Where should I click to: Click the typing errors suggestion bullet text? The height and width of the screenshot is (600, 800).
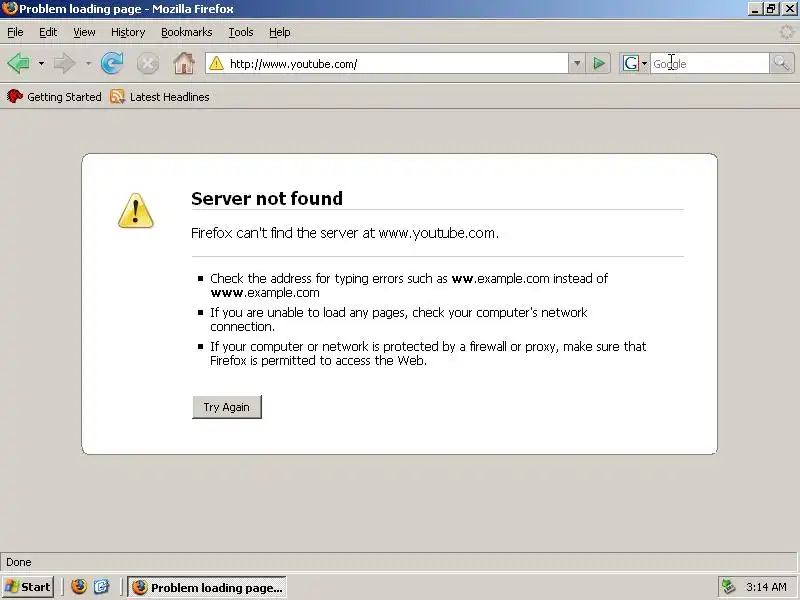pos(409,286)
